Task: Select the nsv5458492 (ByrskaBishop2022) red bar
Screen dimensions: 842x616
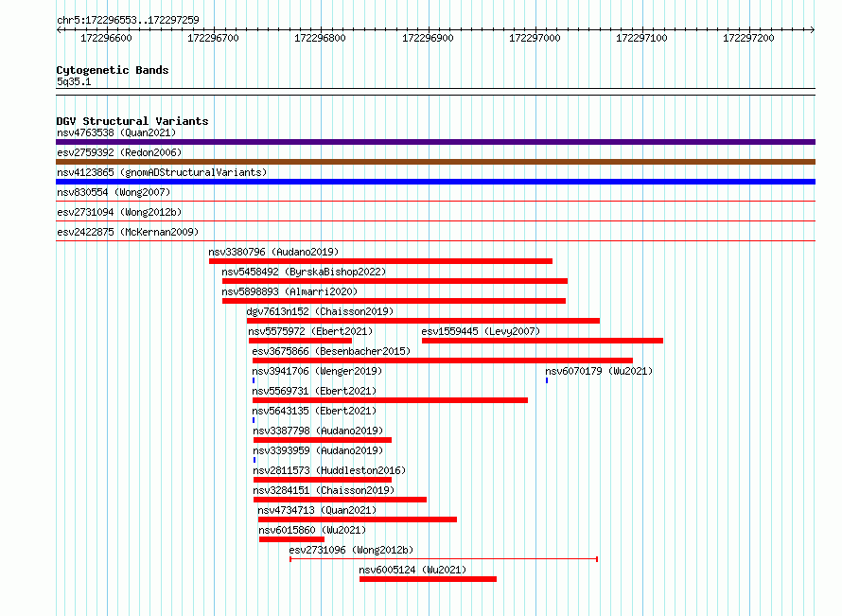Action: coord(395,281)
